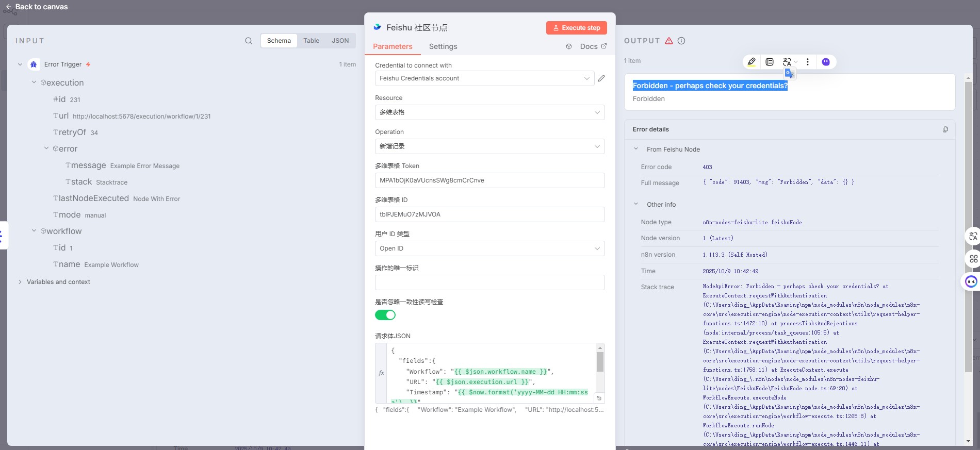Collapse the workflow schema group
This screenshot has height=450, width=980.
[x=34, y=231]
